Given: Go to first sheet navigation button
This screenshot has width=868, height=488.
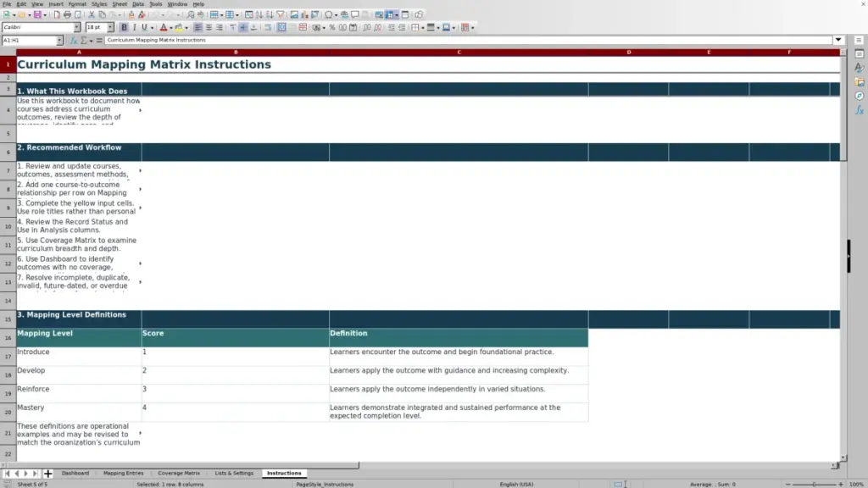Looking at the screenshot, I should [7, 474].
